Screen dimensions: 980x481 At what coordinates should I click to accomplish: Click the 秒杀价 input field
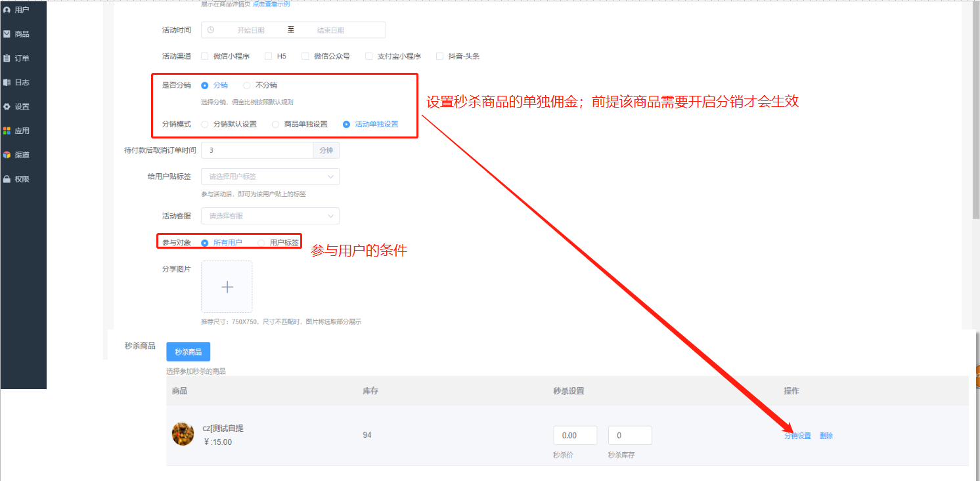tap(575, 435)
